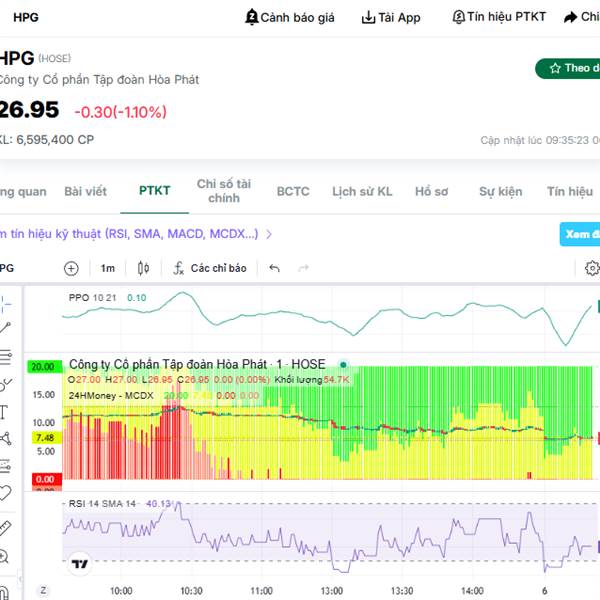
Task: Click the Tải App download button
Action: tap(391, 17)
